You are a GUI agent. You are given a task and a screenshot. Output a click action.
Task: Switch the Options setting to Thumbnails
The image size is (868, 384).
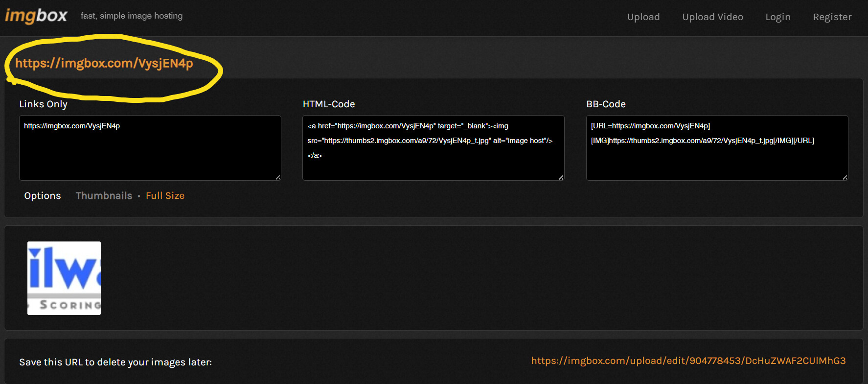[104, 196]
